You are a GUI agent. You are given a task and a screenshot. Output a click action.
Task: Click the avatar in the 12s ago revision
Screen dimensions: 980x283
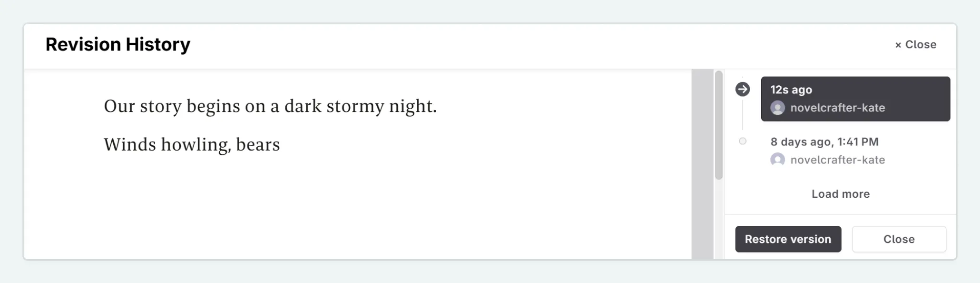pos(777,108)
